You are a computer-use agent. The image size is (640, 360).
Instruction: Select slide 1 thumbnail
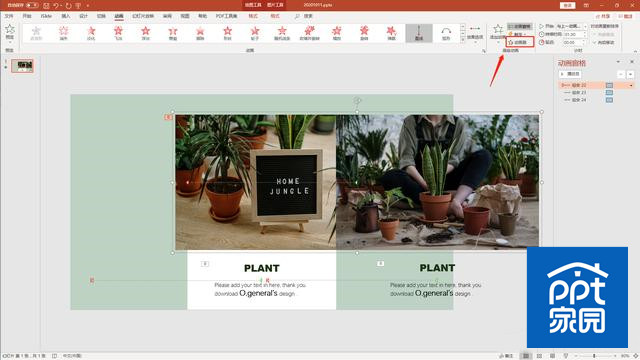click(22, 66)
